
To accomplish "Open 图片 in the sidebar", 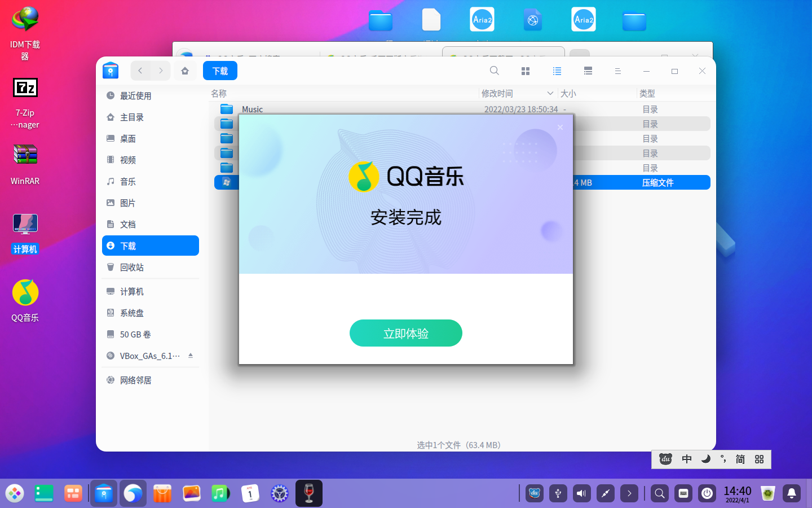I will (151, 203).
